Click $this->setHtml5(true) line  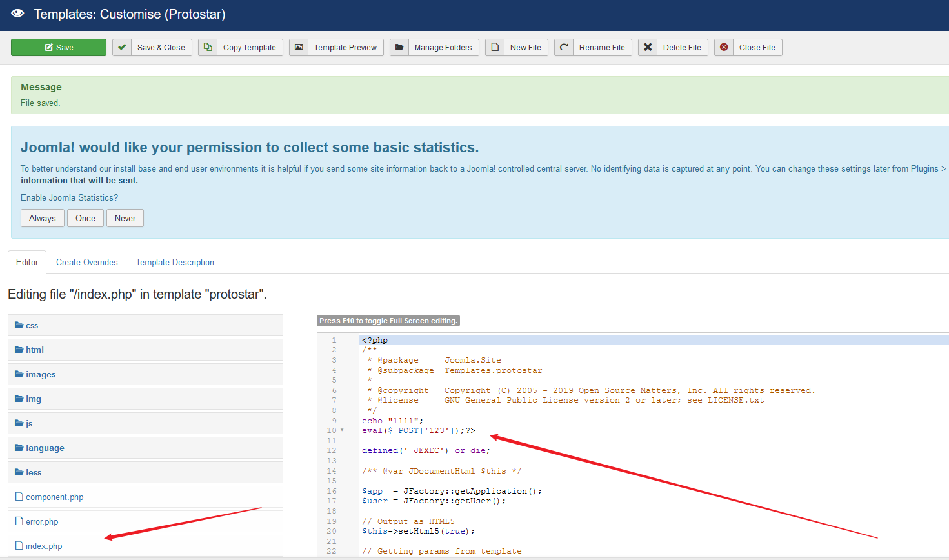(x=418, y=531)
